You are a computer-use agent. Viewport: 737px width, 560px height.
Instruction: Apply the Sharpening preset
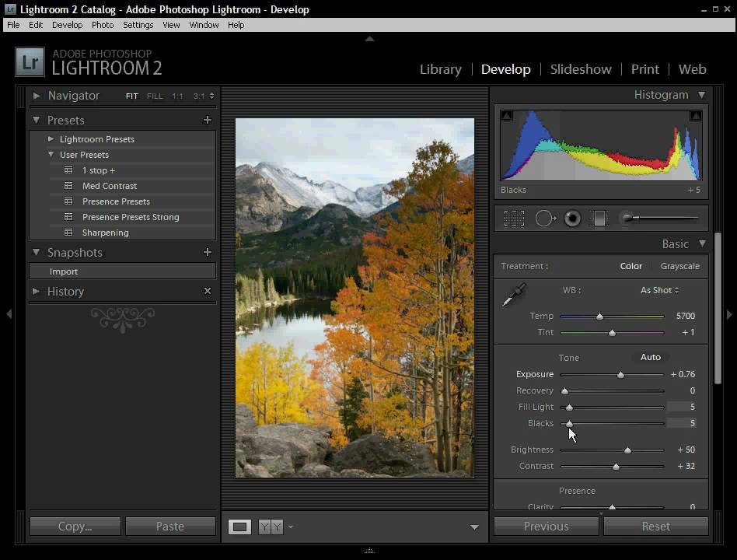[x=105, y=233]
